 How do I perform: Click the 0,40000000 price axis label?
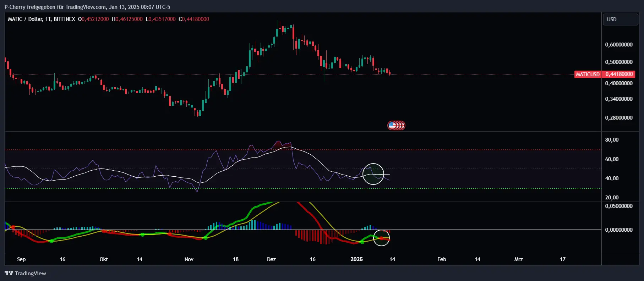click(619, 83)
